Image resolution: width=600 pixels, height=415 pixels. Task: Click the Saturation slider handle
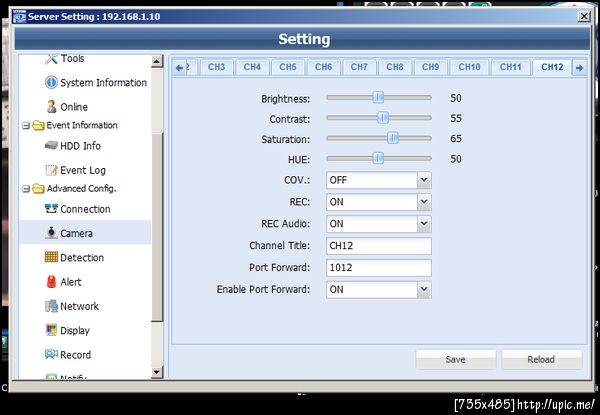393,138
